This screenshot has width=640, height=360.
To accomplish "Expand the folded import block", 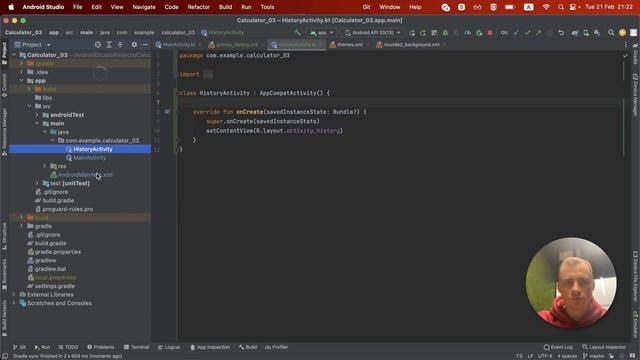I will (208, 74).
